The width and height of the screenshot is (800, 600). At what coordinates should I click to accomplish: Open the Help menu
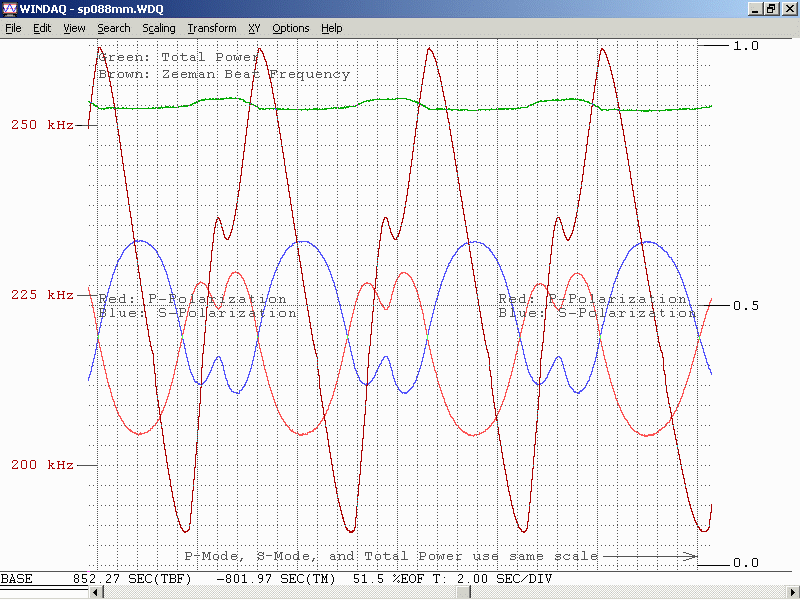[x=331, y=28]
